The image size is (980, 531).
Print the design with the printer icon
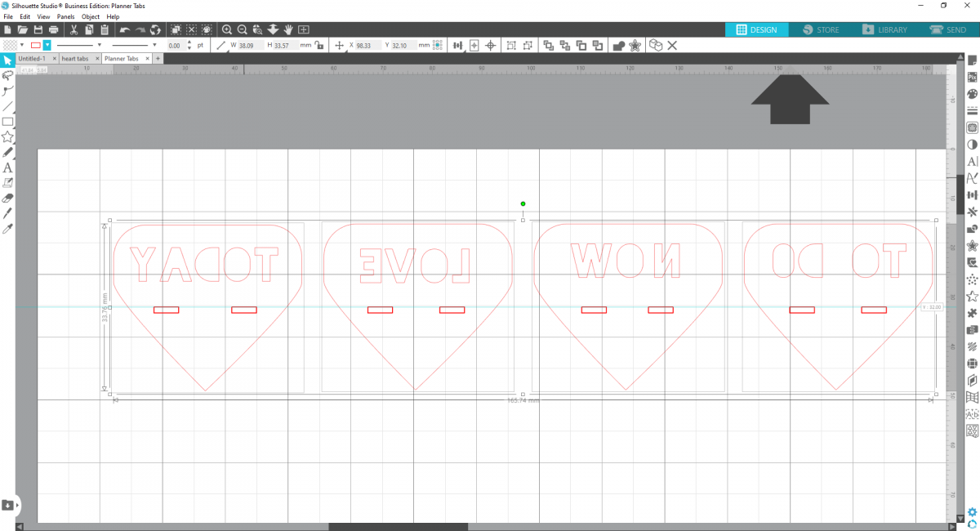point(54,29)
